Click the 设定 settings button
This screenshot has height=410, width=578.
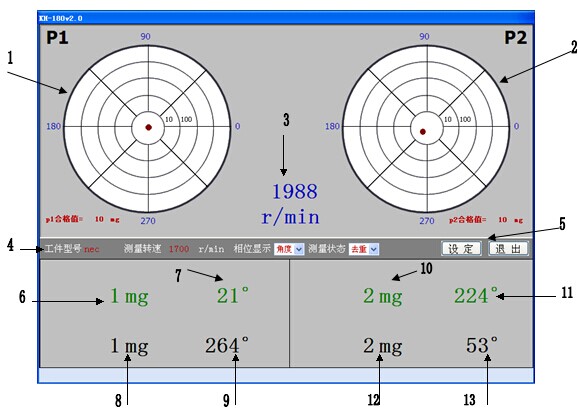[x=461, y=249]
